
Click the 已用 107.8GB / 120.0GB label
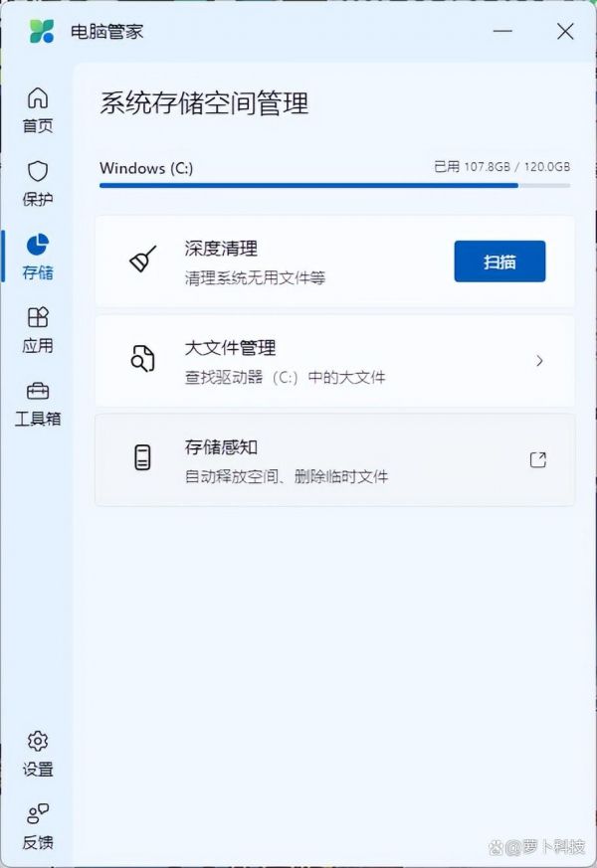point(501,167)
